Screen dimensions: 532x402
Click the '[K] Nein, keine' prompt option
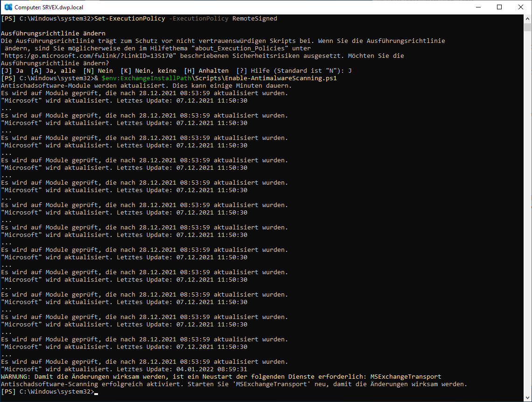tap(148, 70)
